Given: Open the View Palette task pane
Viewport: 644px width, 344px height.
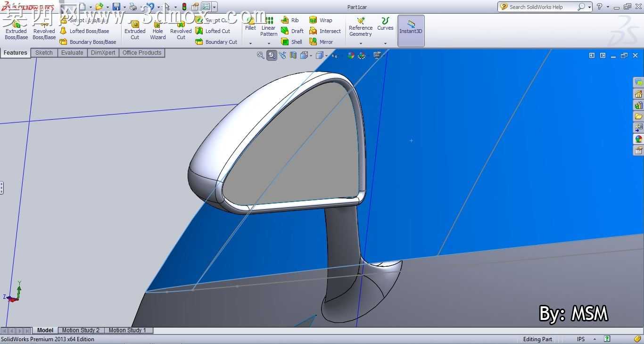Looking at the screenshot, I should pos(638,128).
